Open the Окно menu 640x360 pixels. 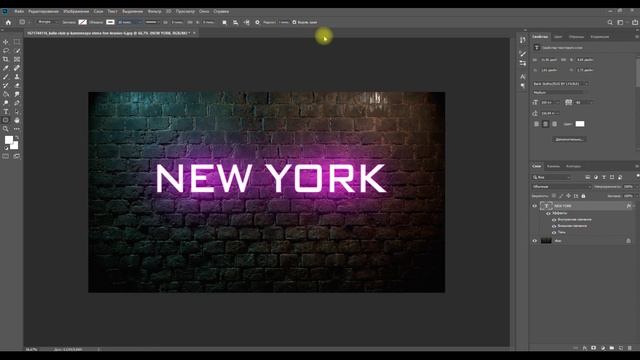(x=204, y=11)
